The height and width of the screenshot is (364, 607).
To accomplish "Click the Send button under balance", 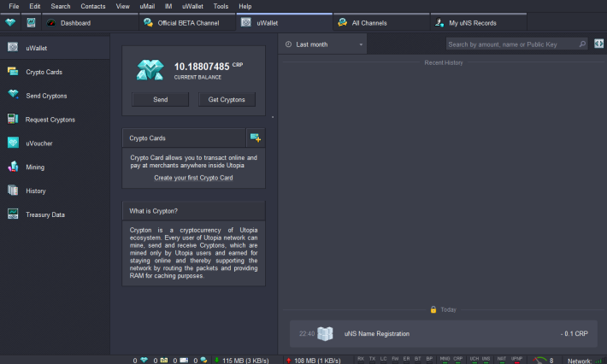I will coord(160,99).
